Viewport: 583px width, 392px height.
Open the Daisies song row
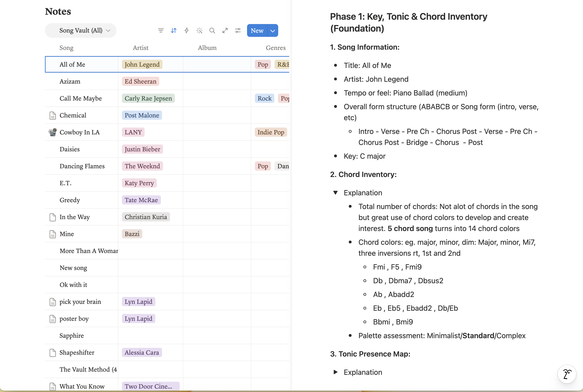click(70, 149)
